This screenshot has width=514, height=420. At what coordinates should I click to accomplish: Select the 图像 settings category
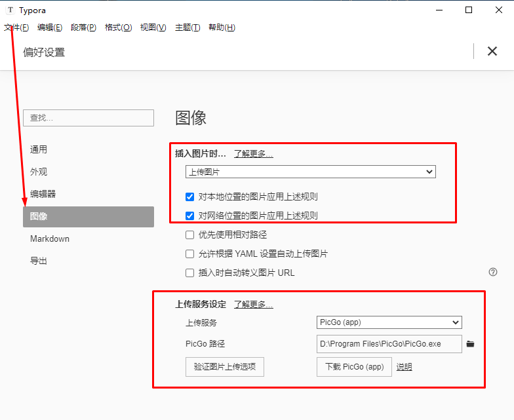[88, 216]
